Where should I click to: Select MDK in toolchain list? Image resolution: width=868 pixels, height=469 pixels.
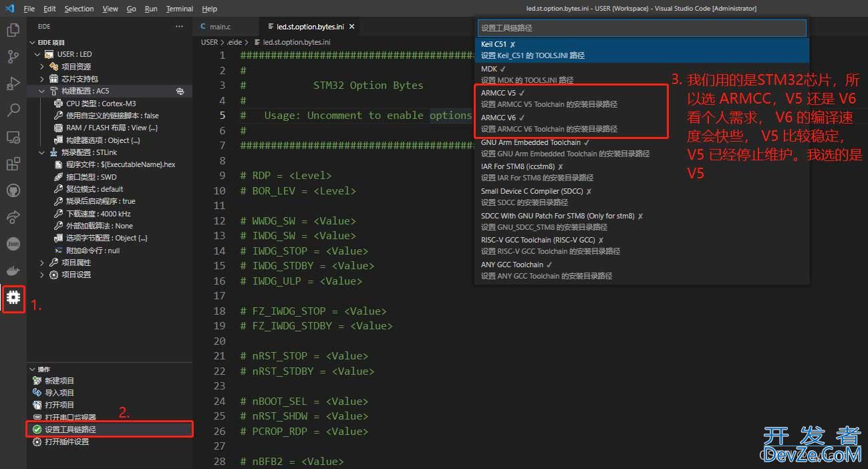click(641, 74)
